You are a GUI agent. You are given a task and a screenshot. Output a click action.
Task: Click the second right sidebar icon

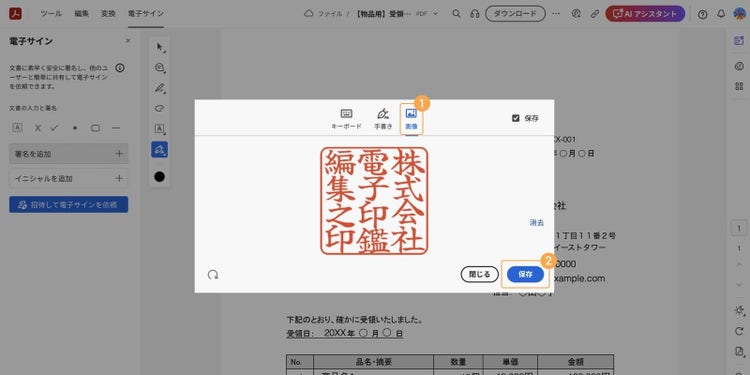(x=739, y=66)
